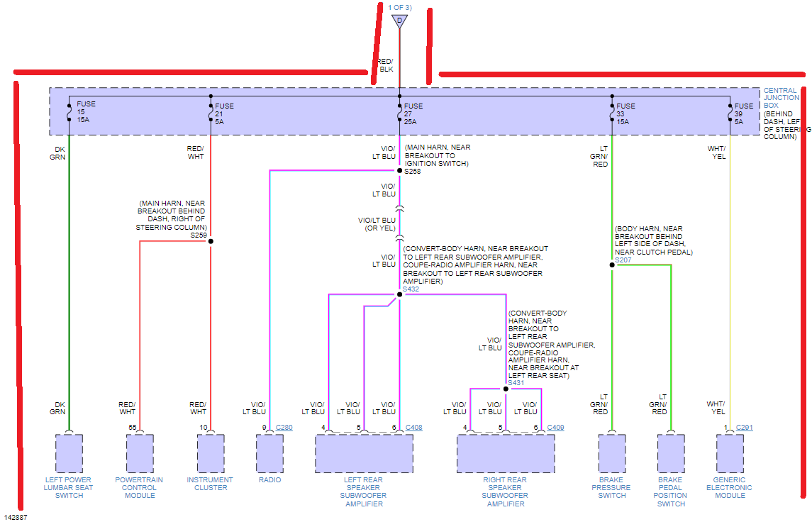Click the S207 splice link
Screen dimensions: 812x522
[623, 260]
